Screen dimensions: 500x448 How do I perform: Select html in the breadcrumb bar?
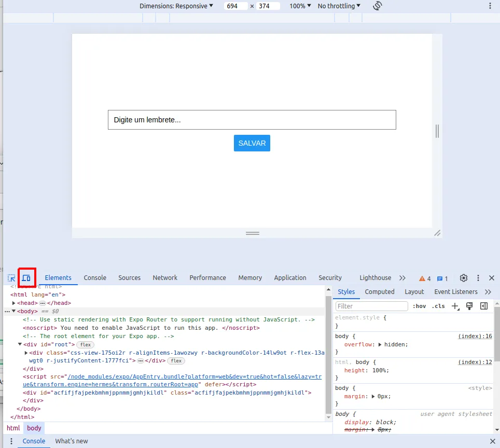[13, 428]
